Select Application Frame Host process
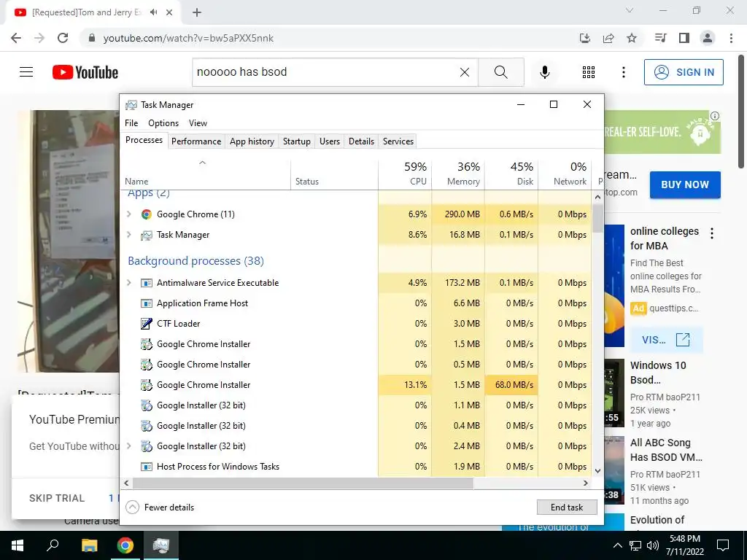Viewport: 747px width, 560px height. 356,303
